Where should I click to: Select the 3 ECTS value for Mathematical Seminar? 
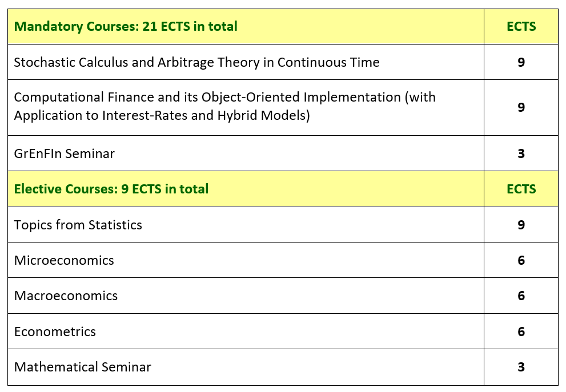[521, 367]
